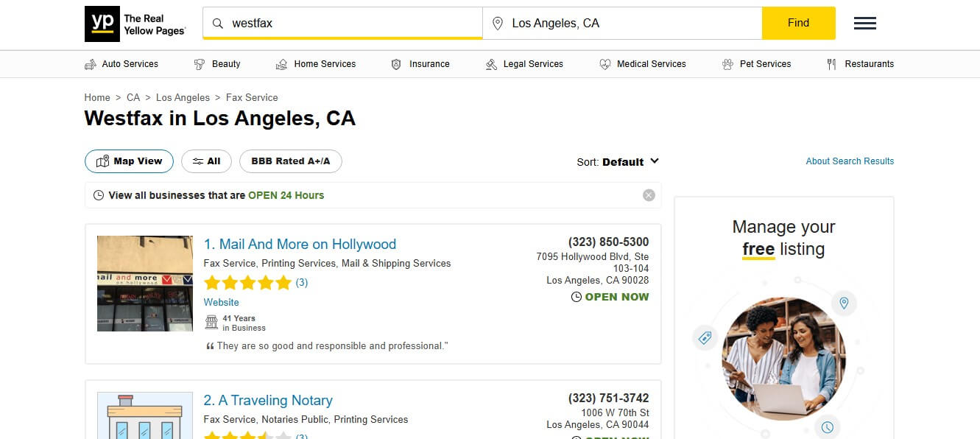This screenshot has width=980, height=439.
Task: Click Mail And More storefront thumbnail
Action: (x=144, y=284)
